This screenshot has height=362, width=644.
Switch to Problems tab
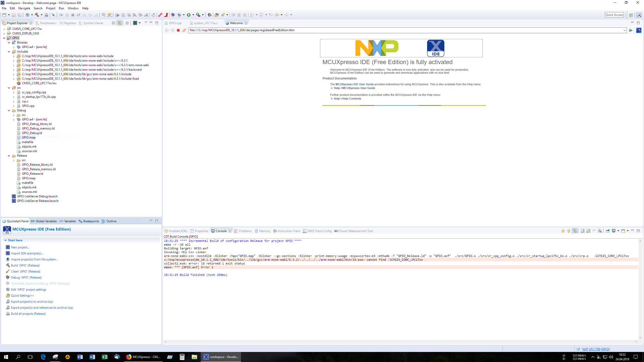(x=243, y=231)
